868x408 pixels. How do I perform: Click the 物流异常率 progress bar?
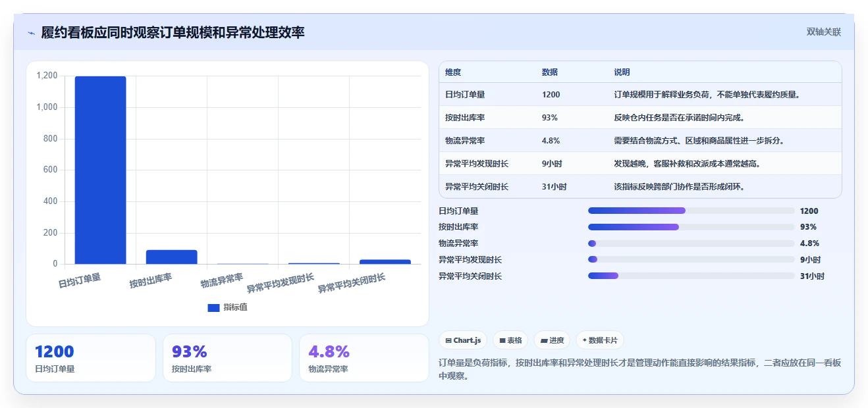pos(691,243)
